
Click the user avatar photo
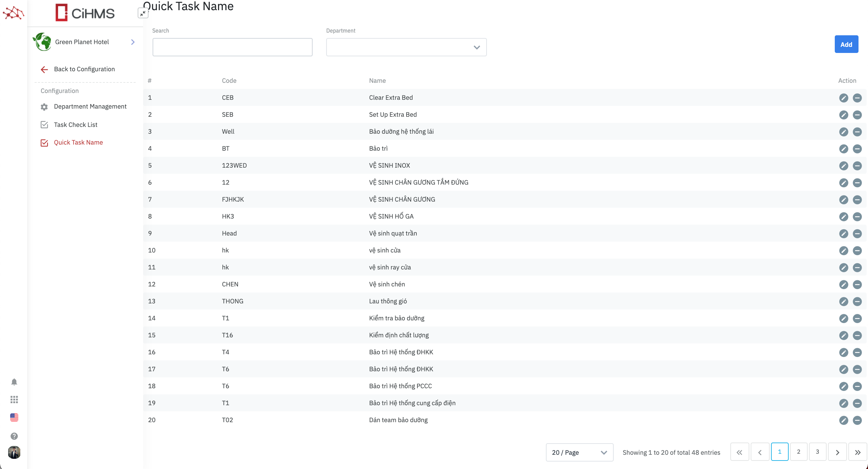[x=14, y=452]
